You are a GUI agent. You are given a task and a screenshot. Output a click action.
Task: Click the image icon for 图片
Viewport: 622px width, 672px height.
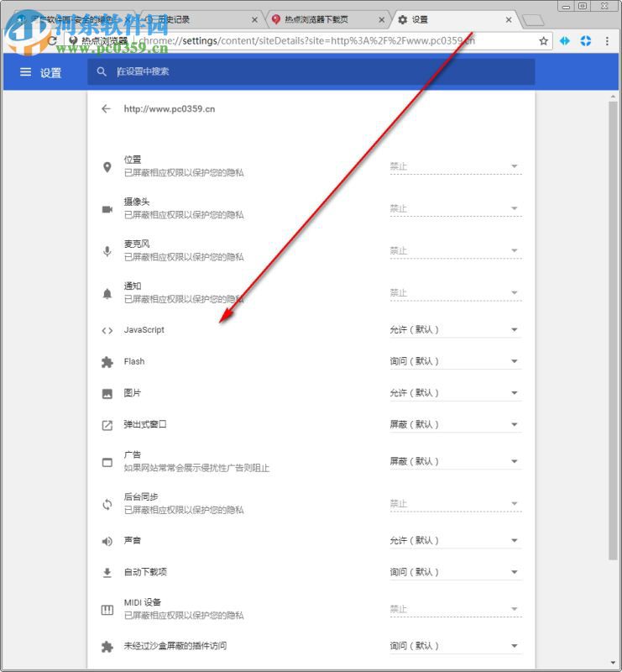[107, 393]
